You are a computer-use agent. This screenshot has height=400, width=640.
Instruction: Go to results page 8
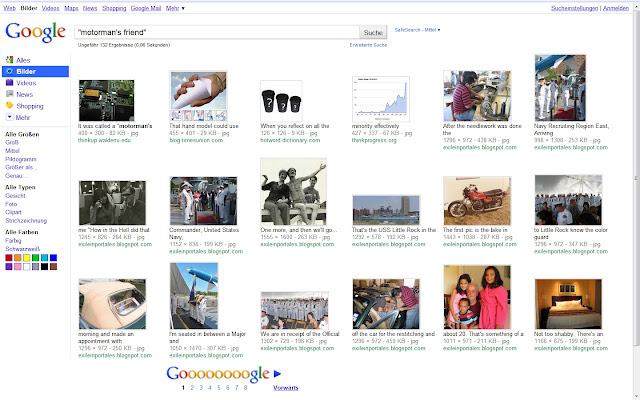tap(245, 388)
